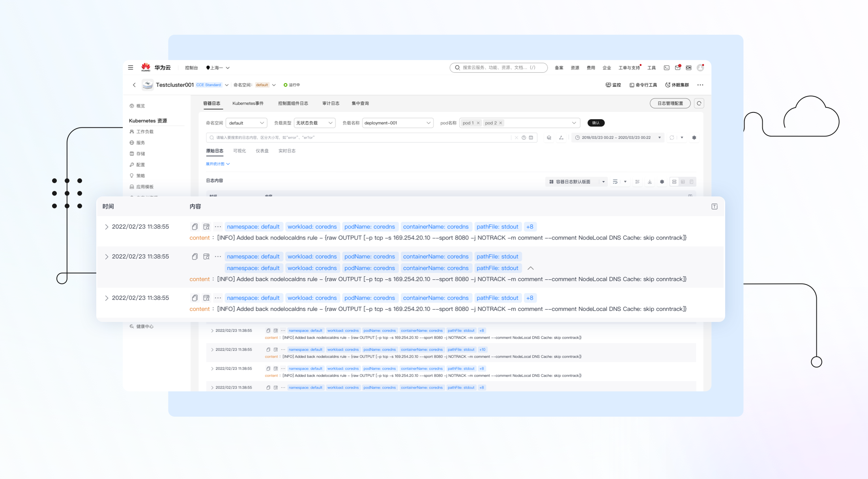Viewport: 868px width, 479px height.
Task: Open the 负载类型 dropdown
Action: tap(314, 123)
